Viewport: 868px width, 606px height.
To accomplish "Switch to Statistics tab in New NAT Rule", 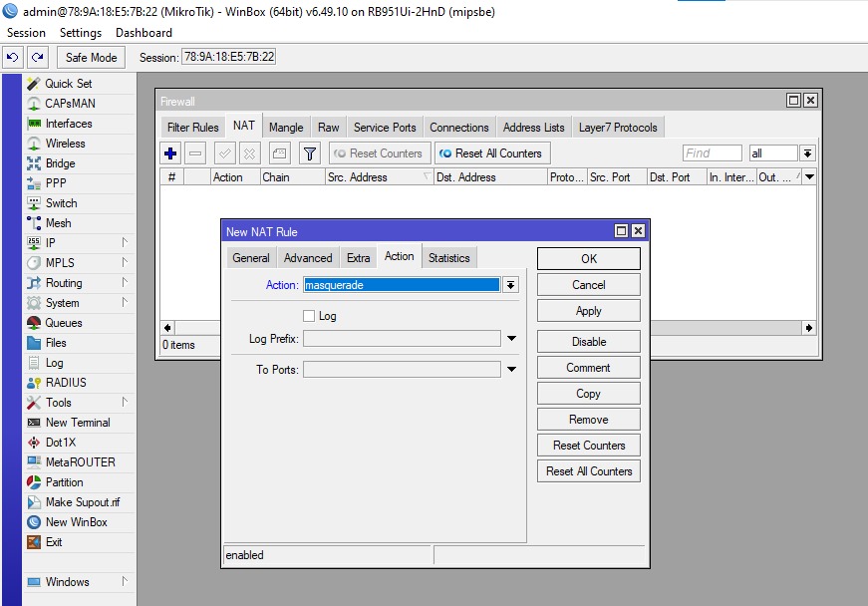I will (x=448, y=258).
